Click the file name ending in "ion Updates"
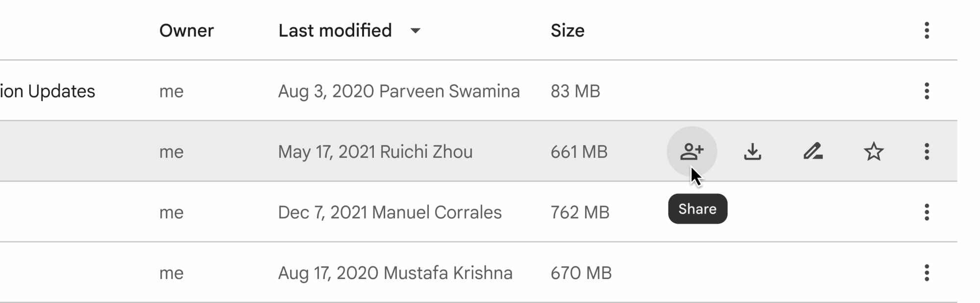The height and width of the screenshot is (303, 980). [x=48, y=91]
